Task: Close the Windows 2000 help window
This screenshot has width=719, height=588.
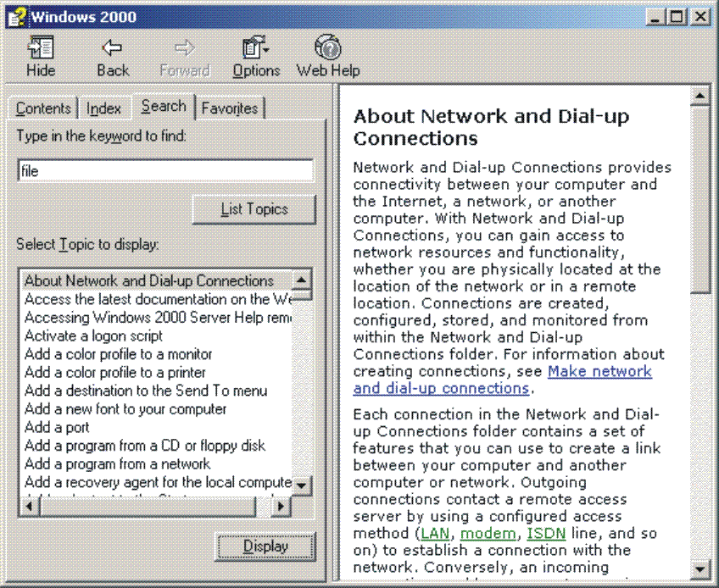Action: [699, 18]
